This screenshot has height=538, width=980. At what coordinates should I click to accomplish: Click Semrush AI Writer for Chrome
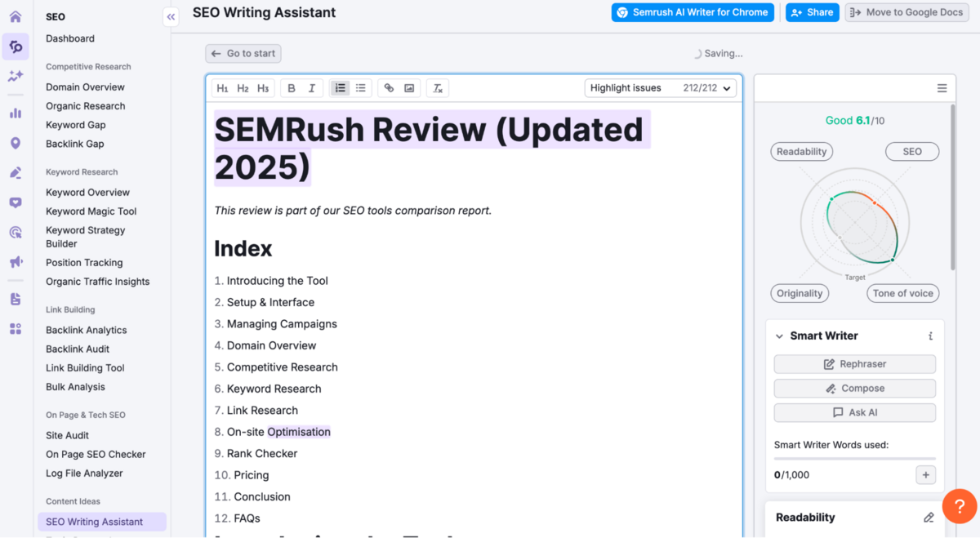pos(693,12)
